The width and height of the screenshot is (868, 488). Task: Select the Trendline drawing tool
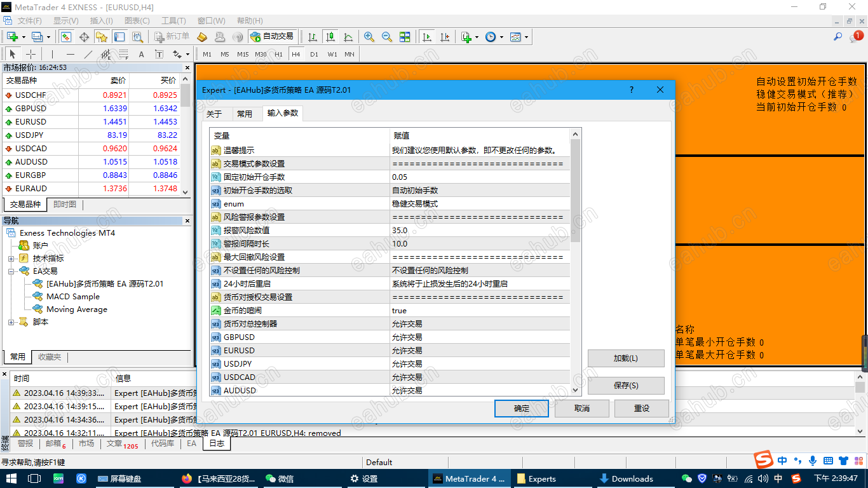[x=88, y=54]
